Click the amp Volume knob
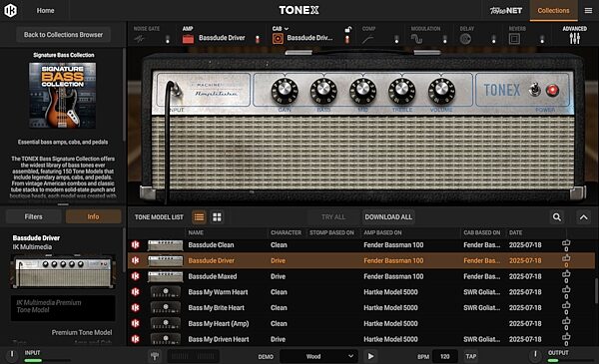This screenshot has height=364, width=599. point(441,91)
